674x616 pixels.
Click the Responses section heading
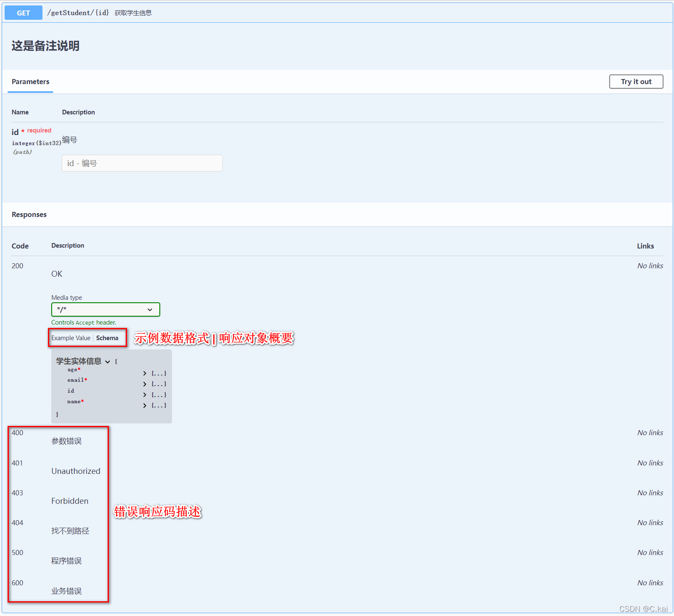(29, 214)
